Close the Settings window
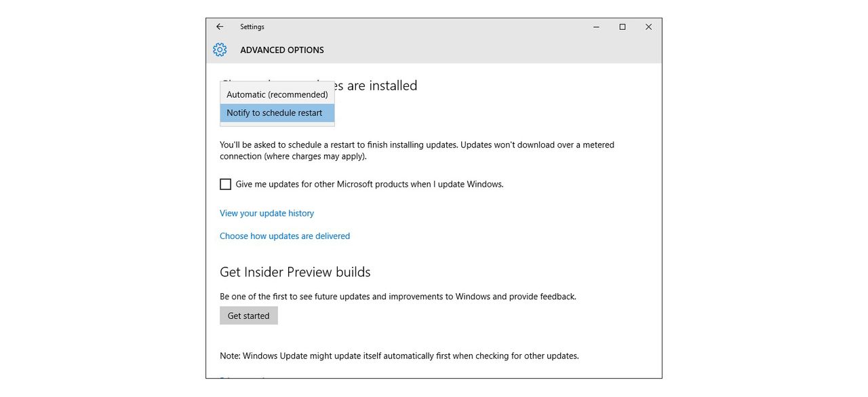The image size is (868, 397). 648,27
